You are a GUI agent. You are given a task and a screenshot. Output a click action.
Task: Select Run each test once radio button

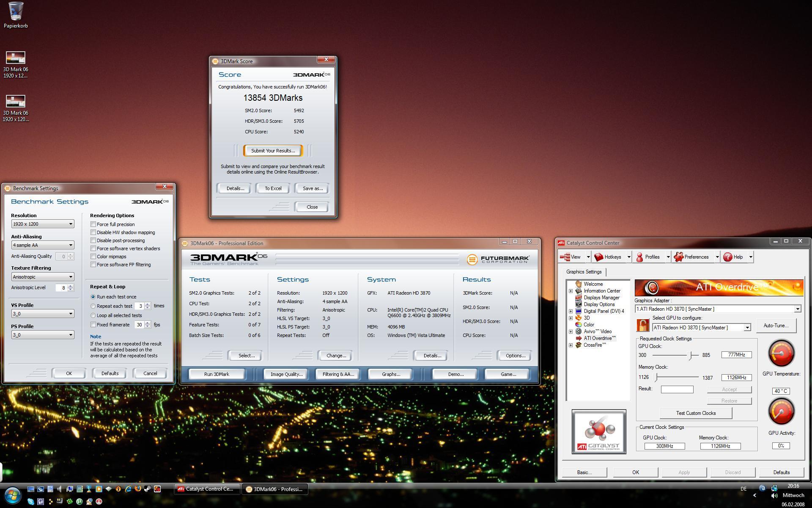pos(93,297)
